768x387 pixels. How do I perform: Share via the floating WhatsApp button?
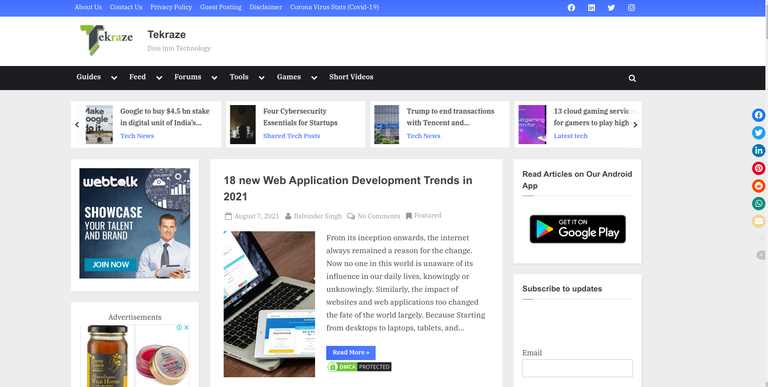[x=759, y=203]
